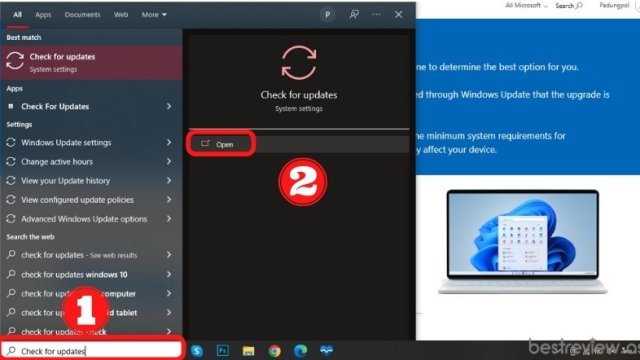Click the user profile P icon

click(327, 15)
